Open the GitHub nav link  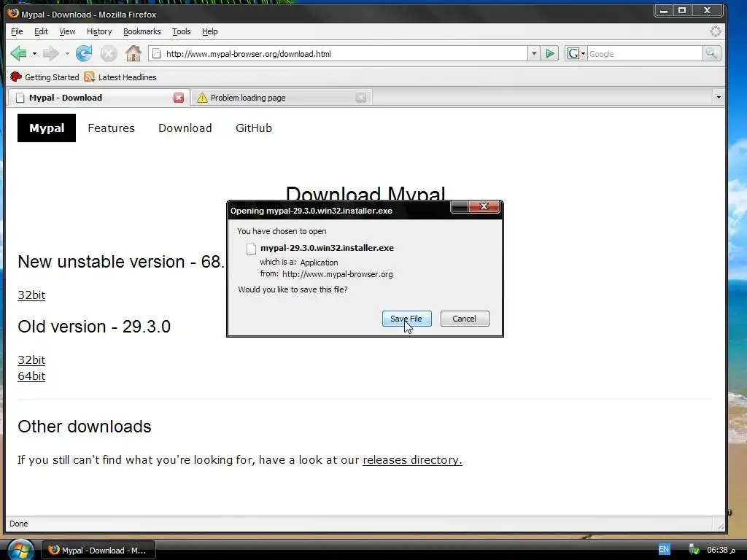point(253,128)
